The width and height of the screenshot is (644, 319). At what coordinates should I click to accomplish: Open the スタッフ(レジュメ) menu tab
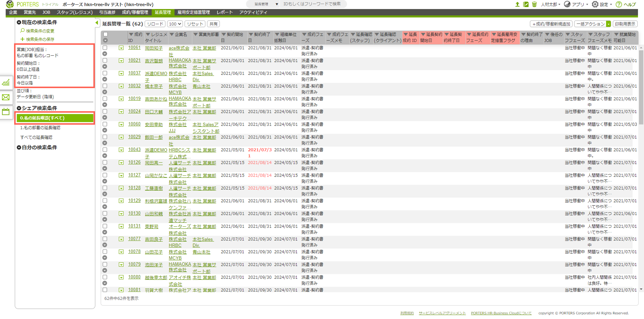(x=74, y=12)
